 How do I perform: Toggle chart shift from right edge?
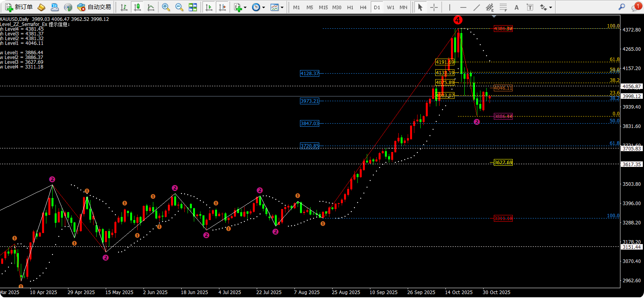coord(223,7)
